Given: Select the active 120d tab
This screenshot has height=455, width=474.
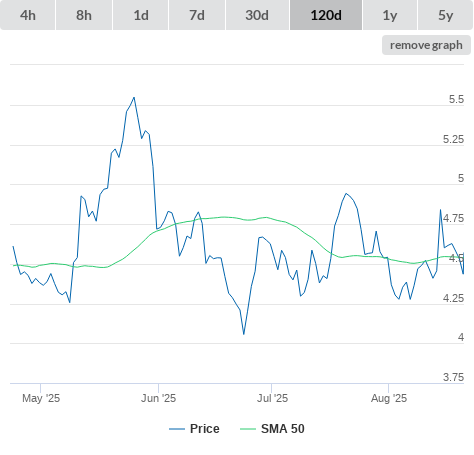Looking at the screenshot, I should pyautogui.click(x=326, y=15).
